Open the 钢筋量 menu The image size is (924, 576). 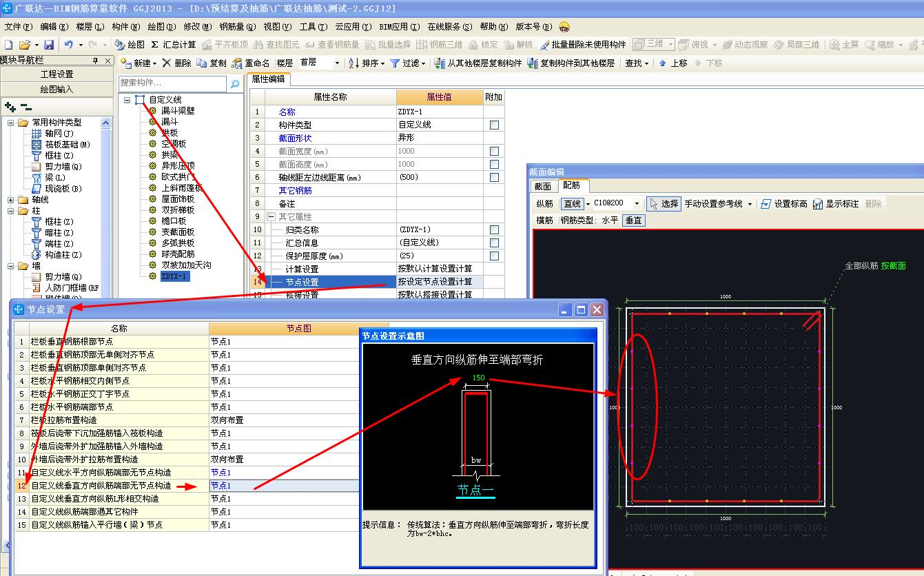coord(238,27)
